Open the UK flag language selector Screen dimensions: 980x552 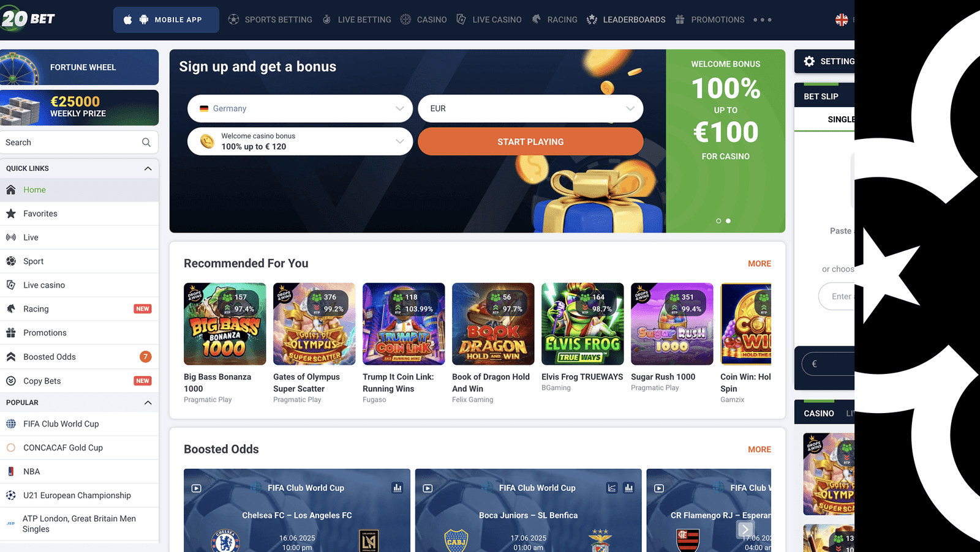tap(842, 20)
